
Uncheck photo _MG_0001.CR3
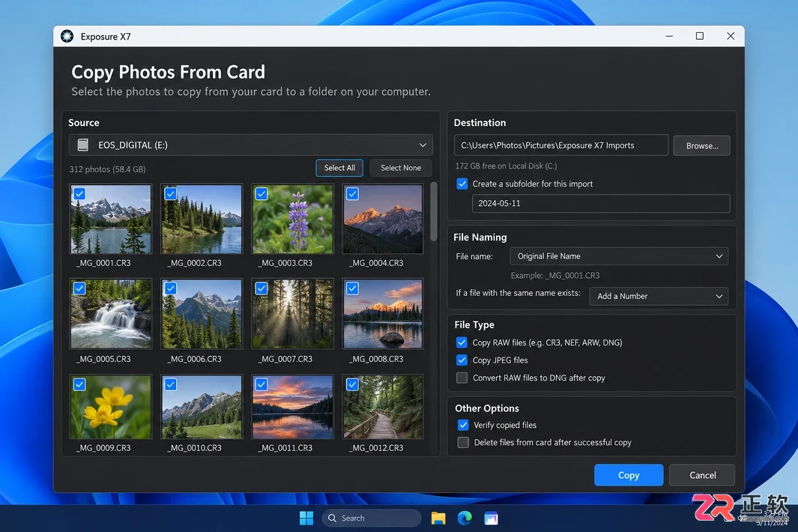tap(79, 193)
